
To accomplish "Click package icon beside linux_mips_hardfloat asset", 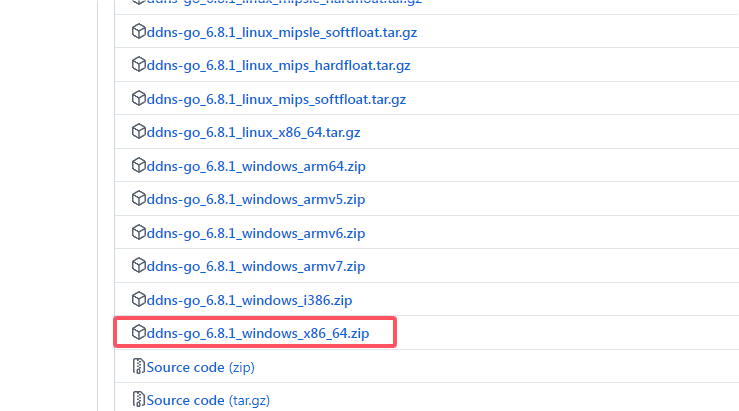I will (x=139, y=64).
